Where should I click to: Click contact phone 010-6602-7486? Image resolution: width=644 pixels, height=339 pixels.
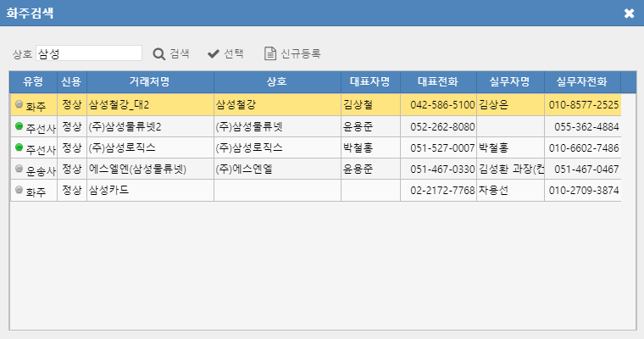pos(584,147)
